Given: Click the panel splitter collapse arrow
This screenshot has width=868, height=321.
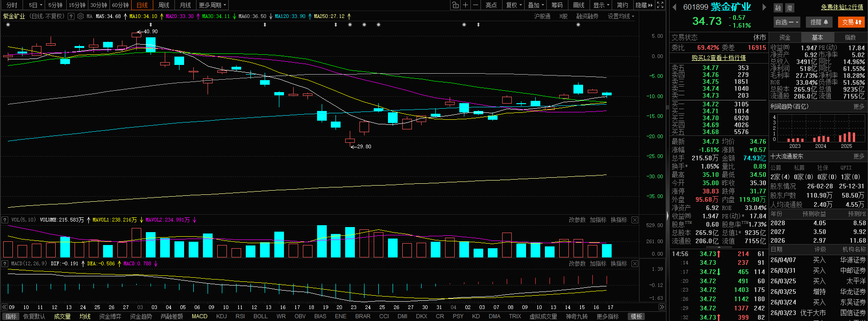Looking at the screenshot, I should point(667,215).
